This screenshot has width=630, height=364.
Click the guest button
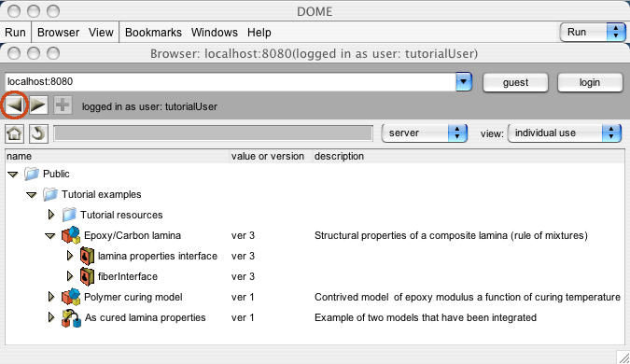(515, 82)
